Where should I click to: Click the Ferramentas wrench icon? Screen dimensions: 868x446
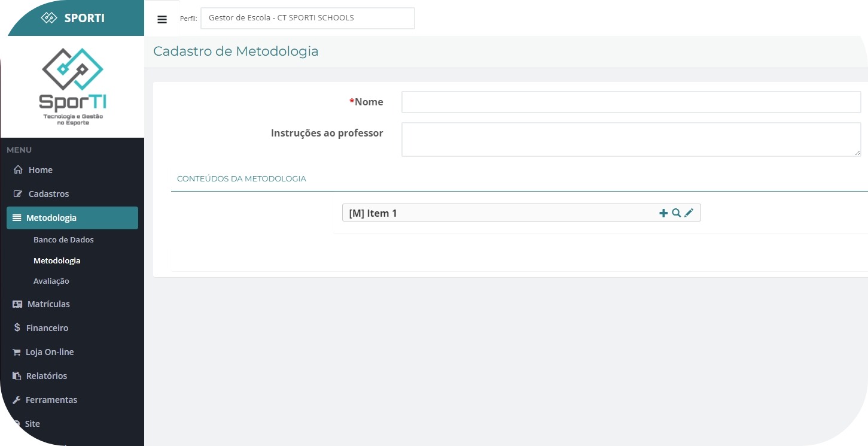click(17, 400)
